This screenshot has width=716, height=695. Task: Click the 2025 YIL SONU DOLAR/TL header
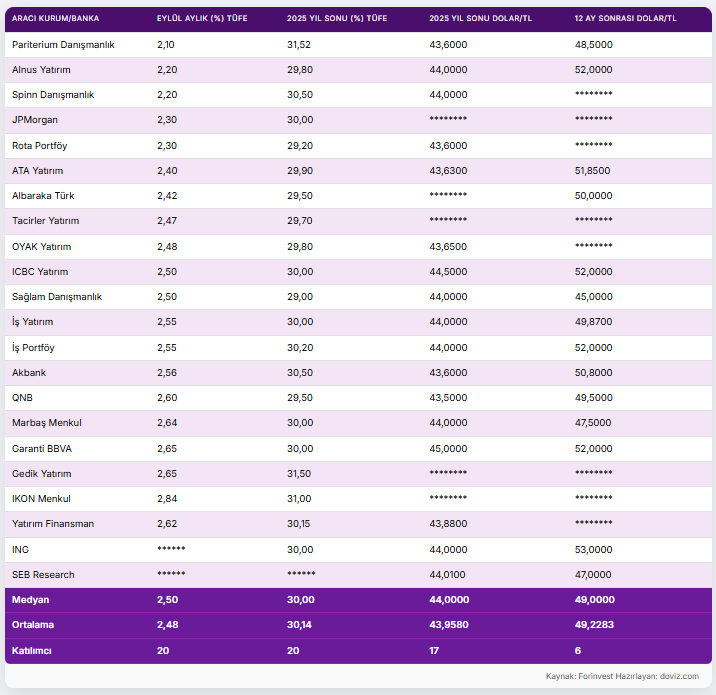click(480, 19)
